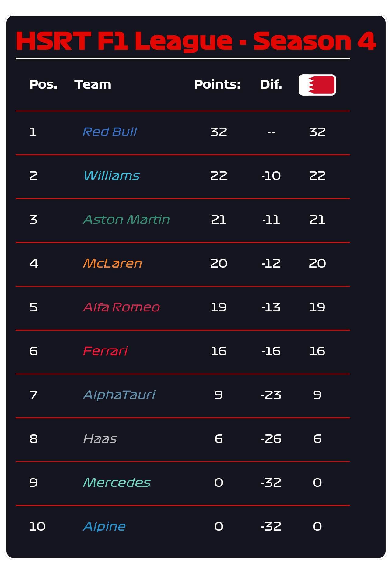Viewport: 392px width, 569px height.
Task: Click the McLaren team entry
Action: [113, 264]
